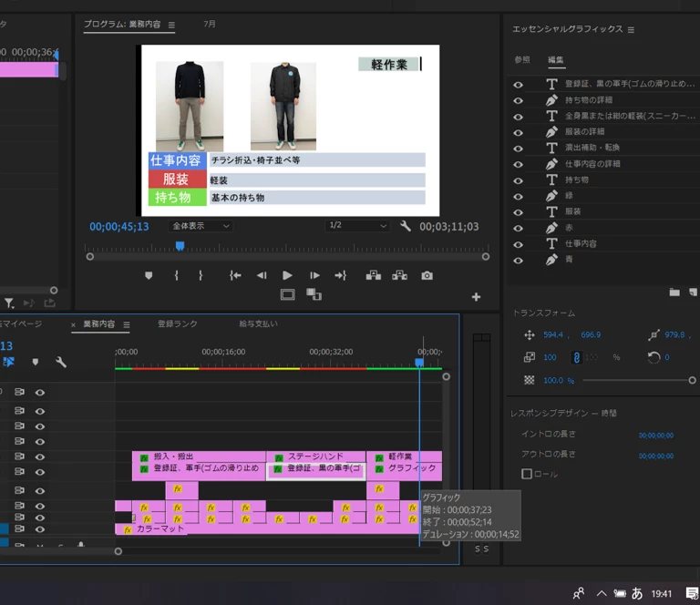Hide the 仕事内容の詳細 layer
Screen dimensions: 700x605
[518, 165]
